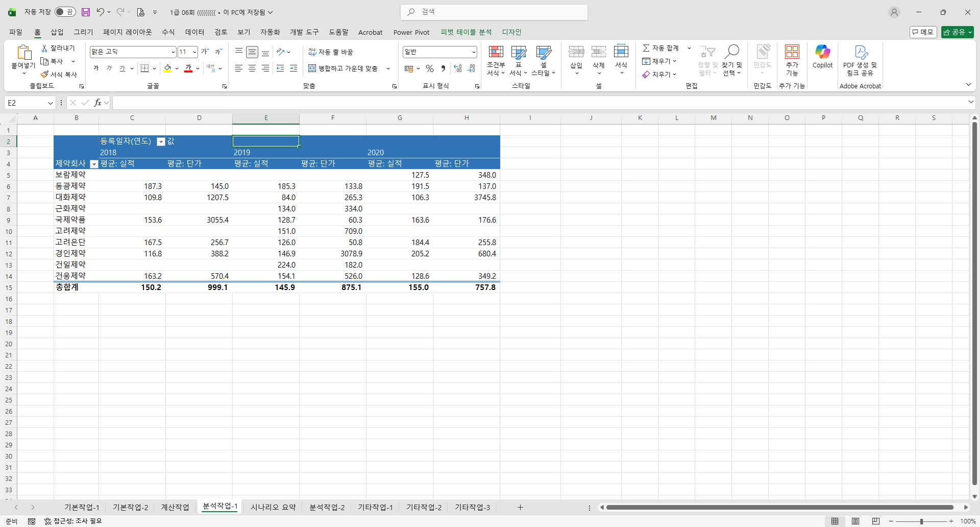Open the 삽입 ribbon tab
Viewport: 980px width, 527px height.
point(57,32)
